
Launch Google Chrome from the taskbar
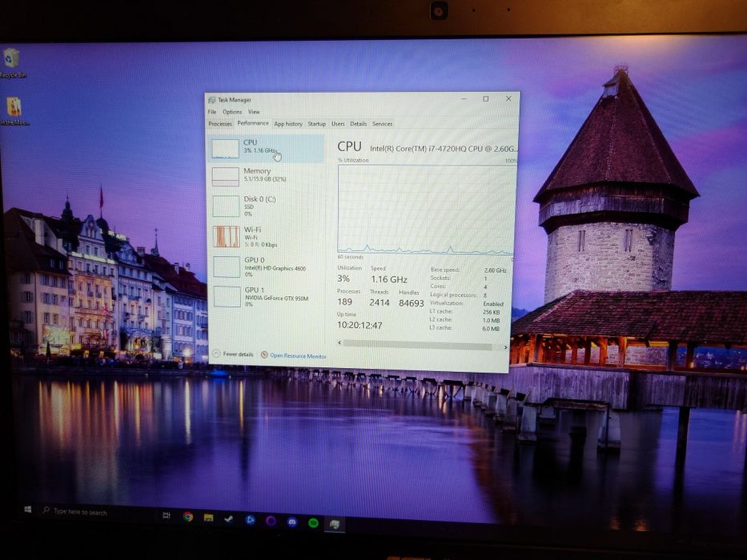[x=187, y=517]
